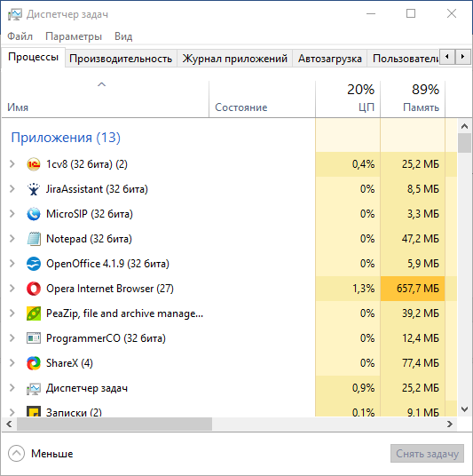
Task: Sort processes by Память column header
Action: (x=413, y=99)
